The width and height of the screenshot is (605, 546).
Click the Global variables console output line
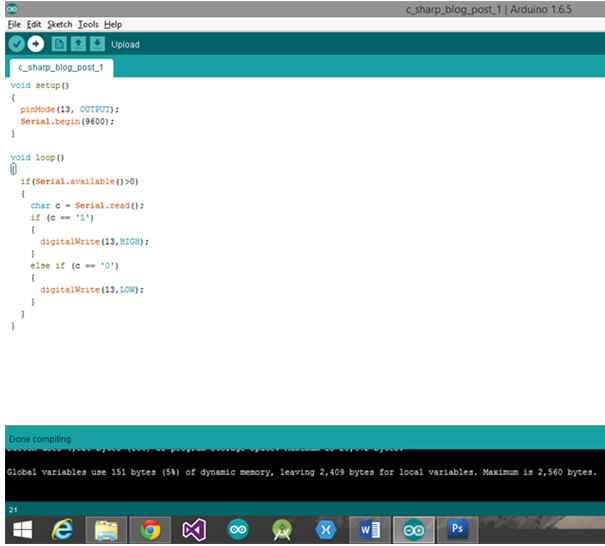[302, 472]
